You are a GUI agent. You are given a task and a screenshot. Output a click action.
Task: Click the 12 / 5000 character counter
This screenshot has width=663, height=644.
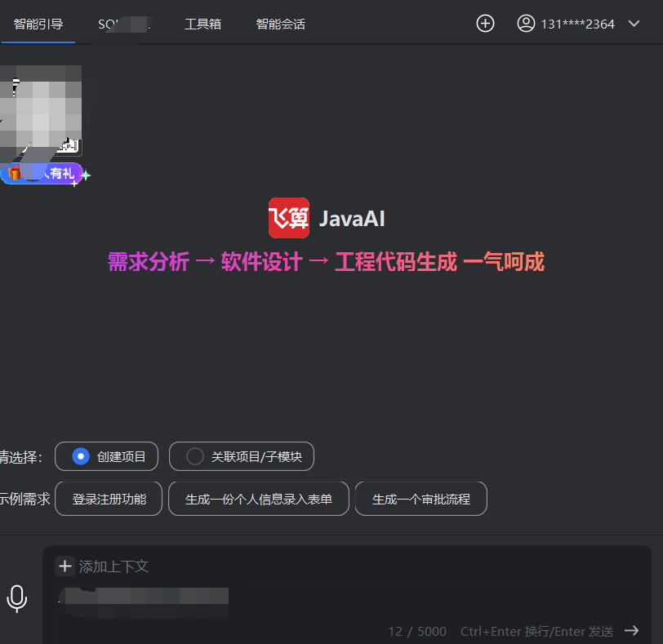[x=417, y=631]
